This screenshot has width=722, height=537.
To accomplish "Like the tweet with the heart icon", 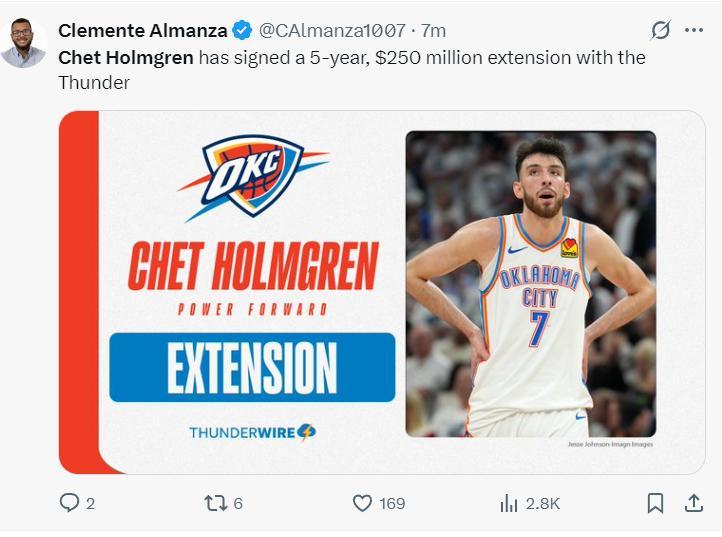I will point(363,503).
